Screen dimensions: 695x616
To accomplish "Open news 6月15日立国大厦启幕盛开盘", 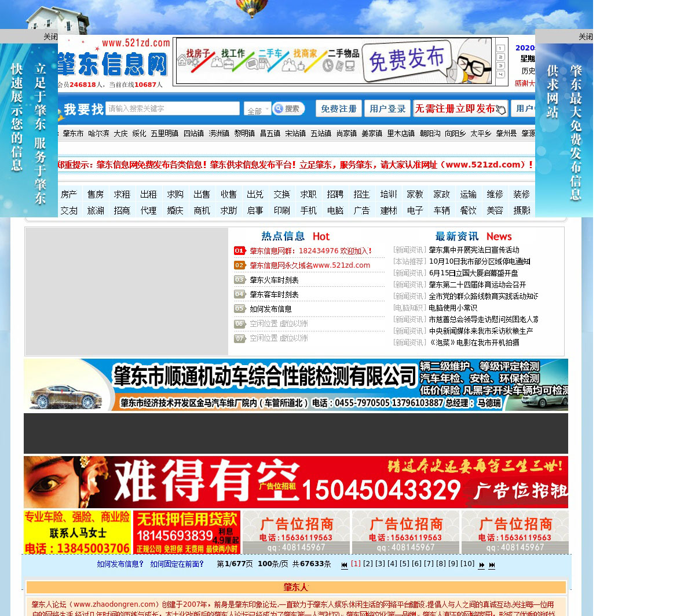I will (x=473, y=273).
